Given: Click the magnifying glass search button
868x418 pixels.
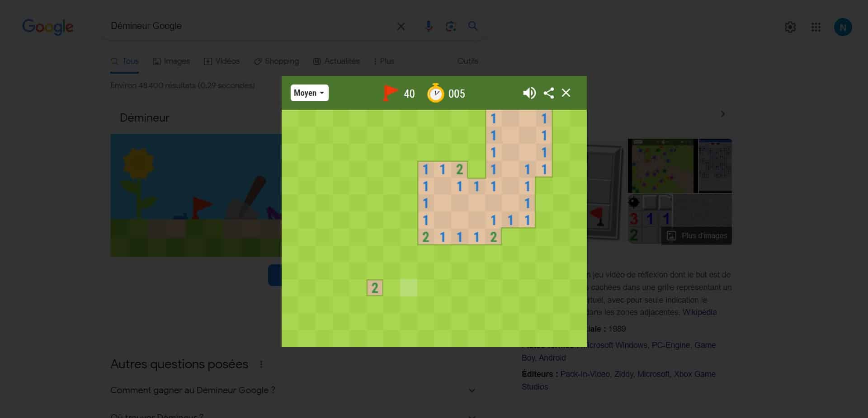Looking at the screenshot, I should 473,26.
